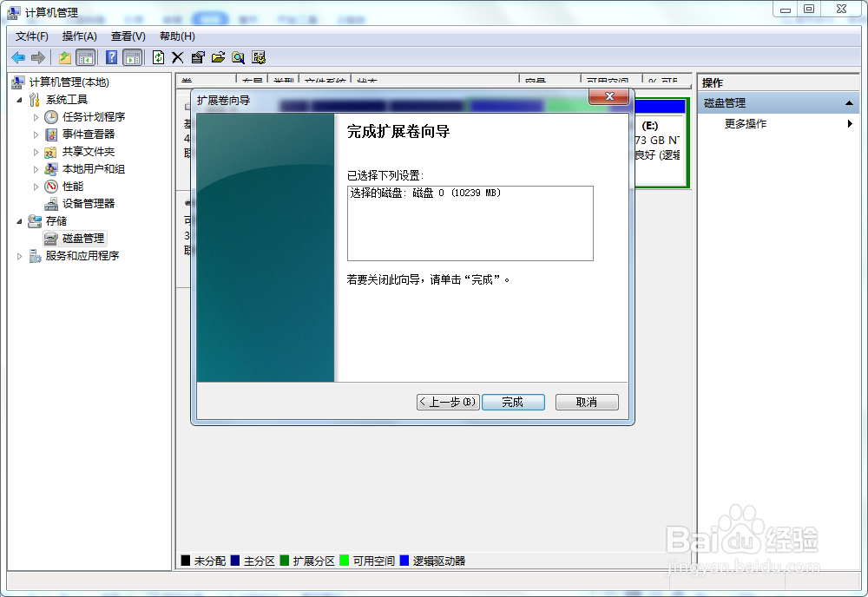Open the 查看(V) menu
Viewport: 868px width, 597px height.
(128, 36)
